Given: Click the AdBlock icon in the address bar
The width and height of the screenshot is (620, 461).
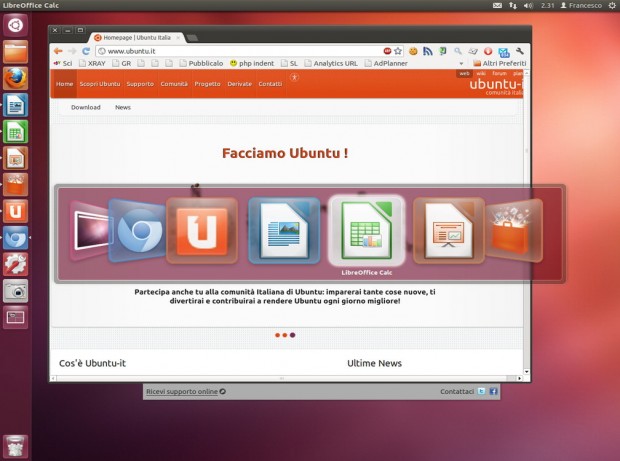Looking at the screenshot, I should pyautogui.click(x=387, y=51).
